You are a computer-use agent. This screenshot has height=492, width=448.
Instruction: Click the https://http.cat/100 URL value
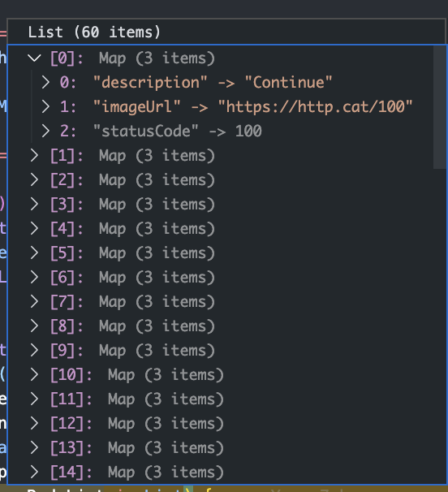pyautogui.click(x=315, y=106)
